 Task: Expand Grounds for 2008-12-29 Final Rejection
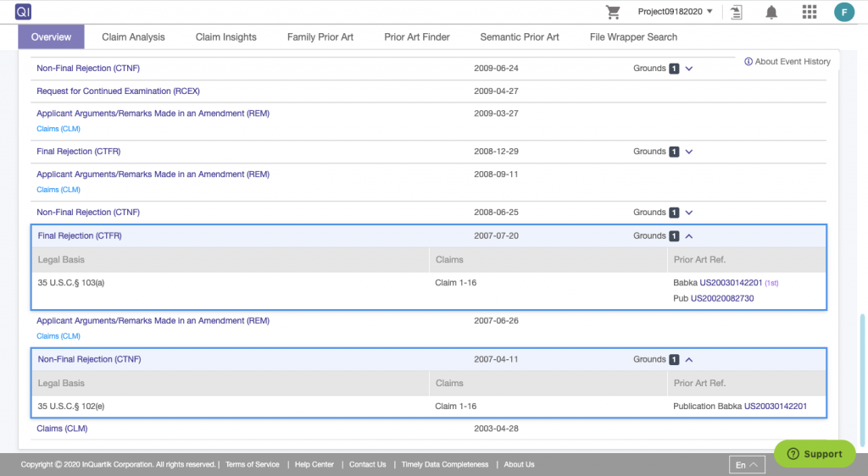(x=688, y=152)
